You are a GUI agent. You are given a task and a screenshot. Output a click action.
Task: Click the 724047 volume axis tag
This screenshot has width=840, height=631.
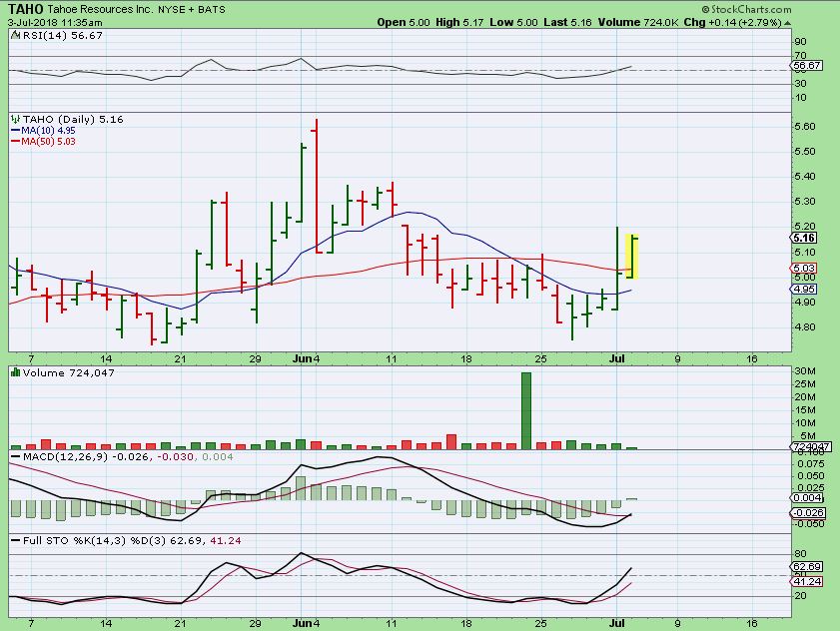pos(812,446)
